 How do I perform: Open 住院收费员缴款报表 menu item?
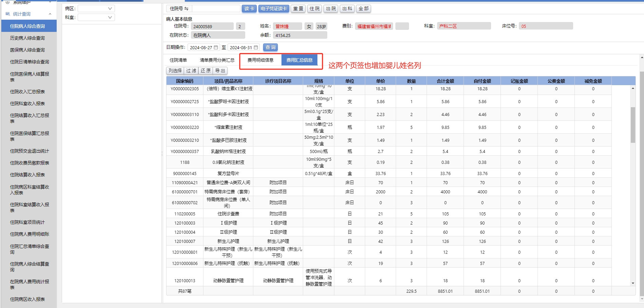click(x=29, y=163)
